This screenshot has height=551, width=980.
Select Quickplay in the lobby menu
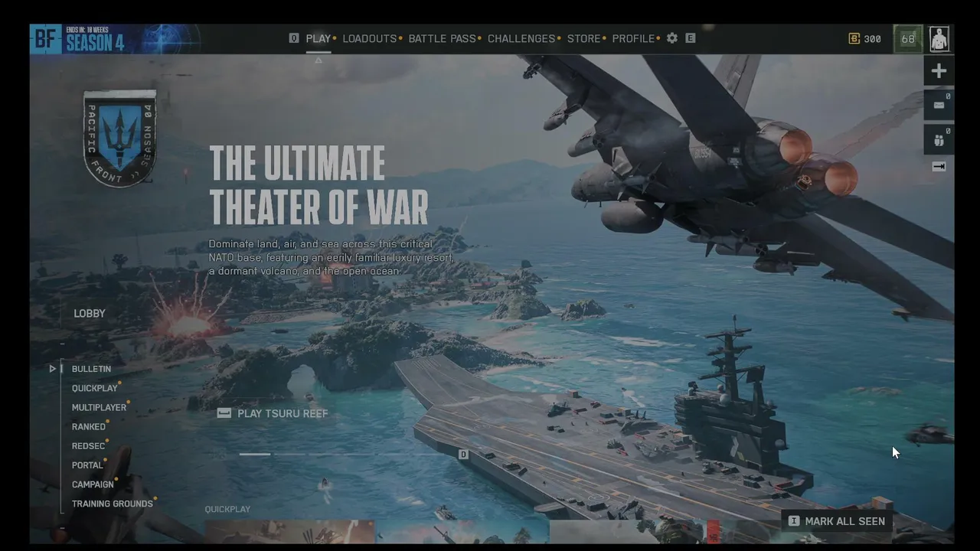(95, 388)
